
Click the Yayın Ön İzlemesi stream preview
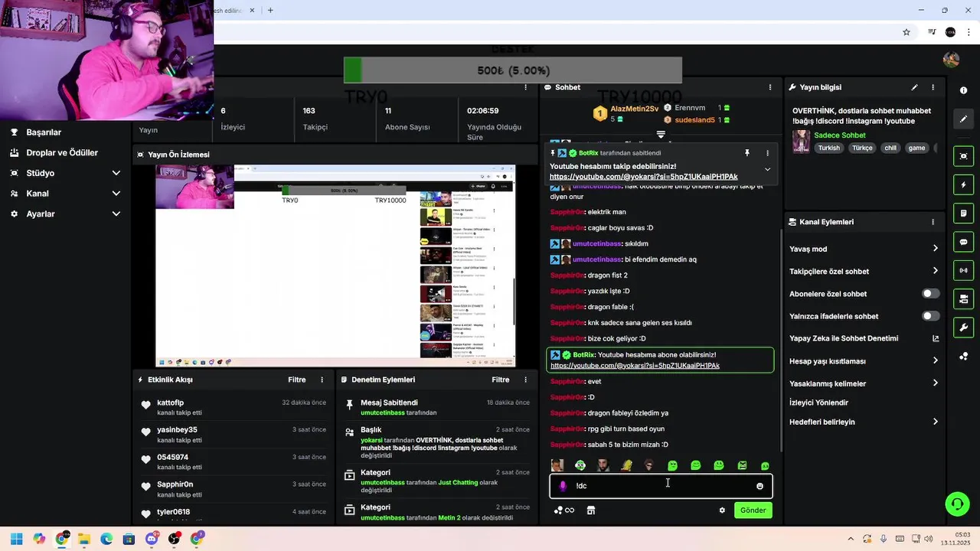click(335, 266)
